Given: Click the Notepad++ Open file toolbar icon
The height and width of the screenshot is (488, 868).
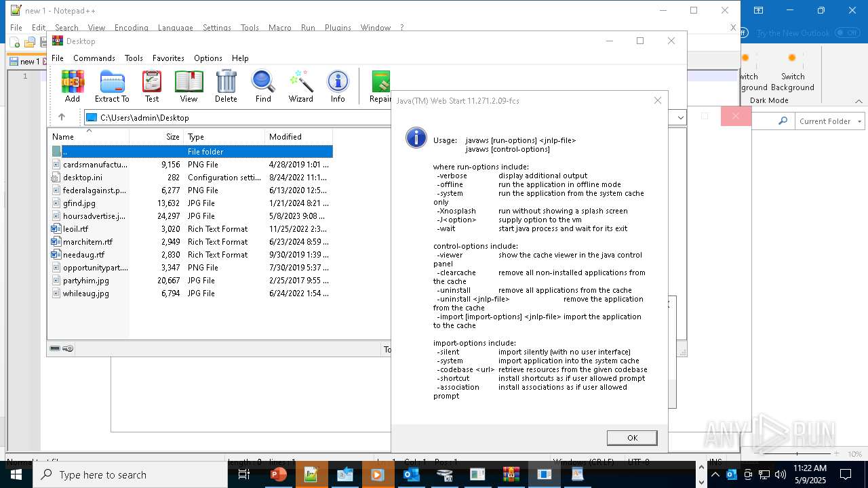Looking at the screenshot, I should coord(29,43).
